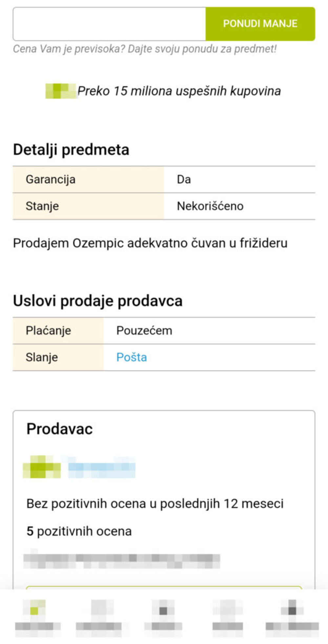This screenshot has width=328, height=644.
Task: Tap the second bottom navigation icon
Action: [x=100, y=612]
